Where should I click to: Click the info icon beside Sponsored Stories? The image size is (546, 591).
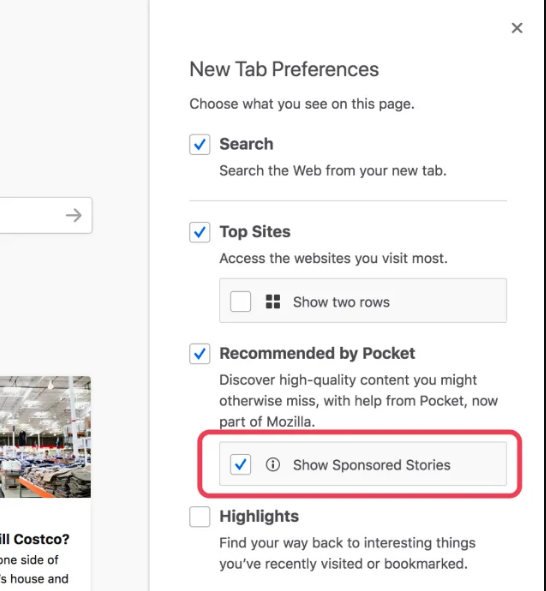(x=273, y=464)
